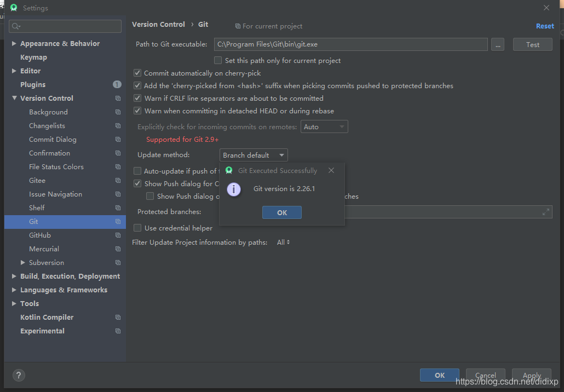Click the expand icon in Protected branches field

tap(545, 212)
